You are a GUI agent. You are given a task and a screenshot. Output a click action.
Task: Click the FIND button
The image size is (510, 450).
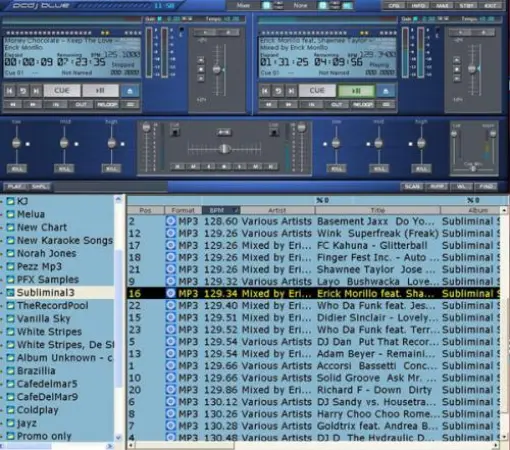point(486,186)
